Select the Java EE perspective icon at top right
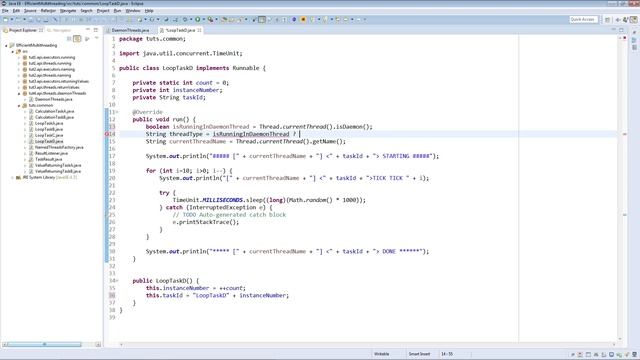 click(x=633, y=20)
